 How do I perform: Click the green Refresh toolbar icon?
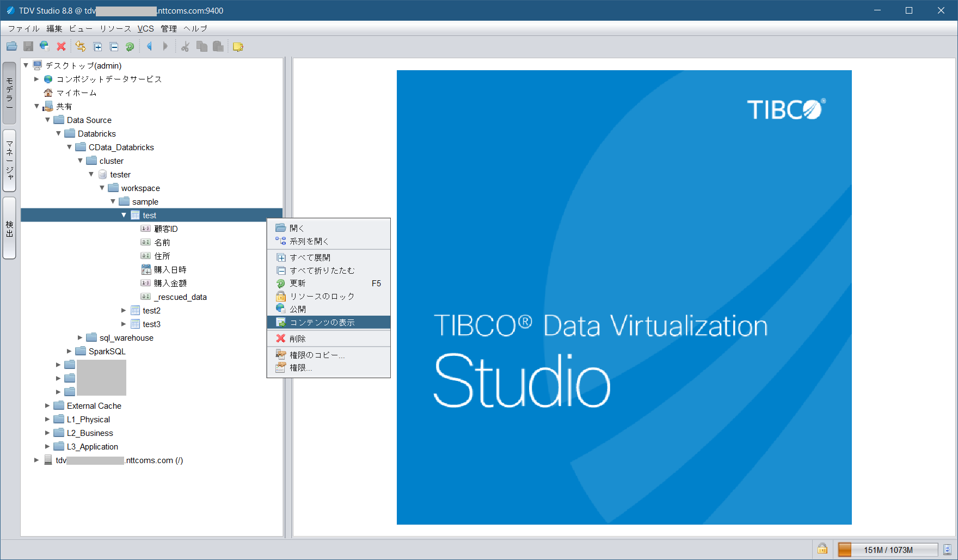tap(130, 47)
